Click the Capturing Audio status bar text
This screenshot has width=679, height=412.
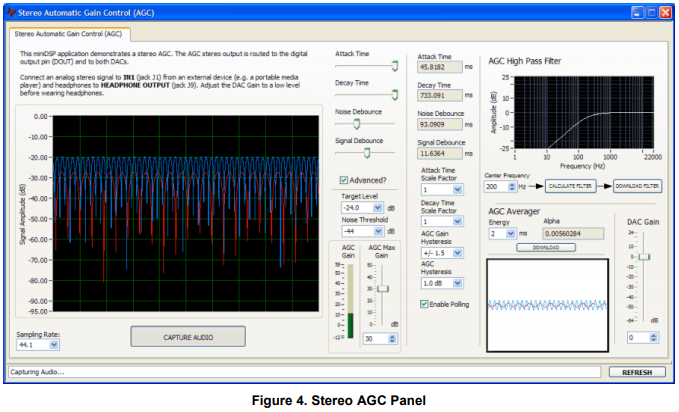click(x=37, y=372)
